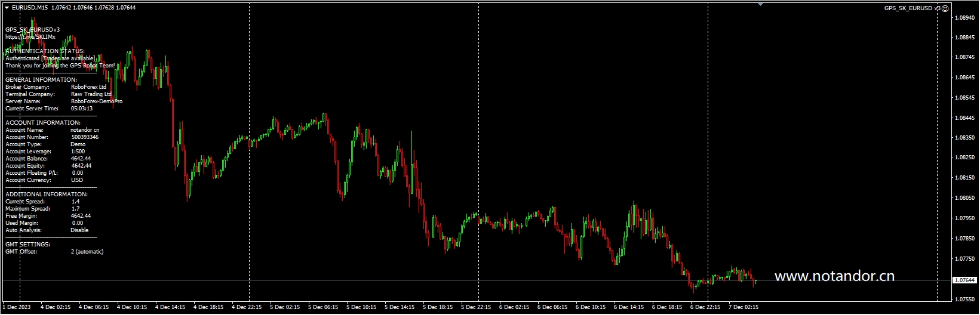Click the Broker Company value RoboForex Ltd

[x=88, y=87]
